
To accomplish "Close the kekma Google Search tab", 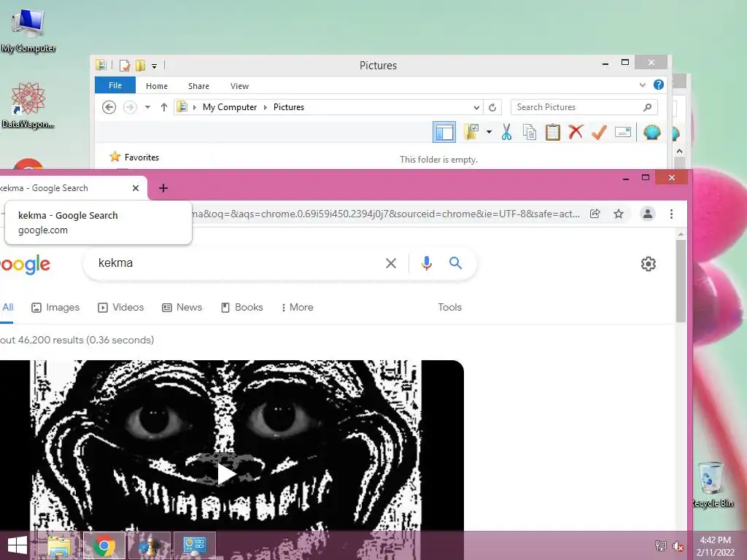I will 135,188.
